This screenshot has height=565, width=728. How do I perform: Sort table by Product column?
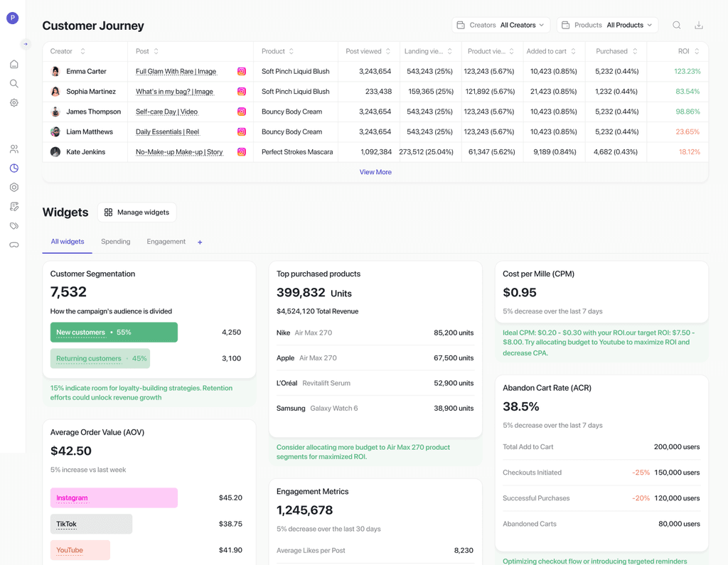tap(291, 51)
